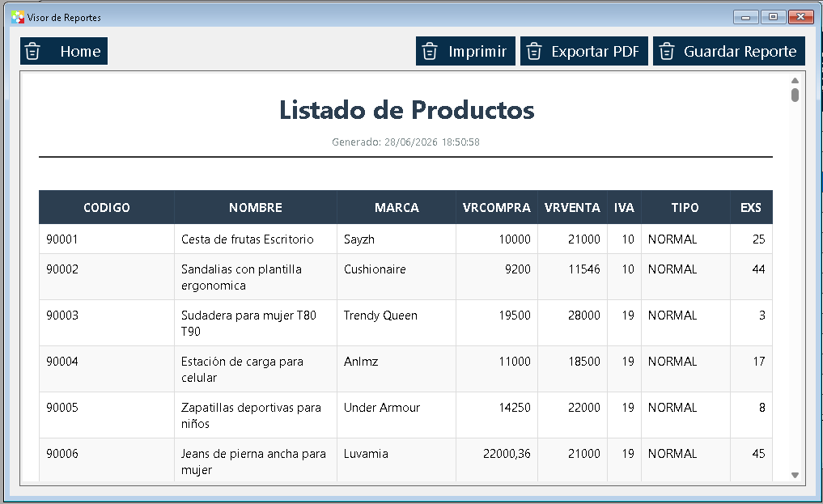Print the report with Imprimir

(465, 51)
